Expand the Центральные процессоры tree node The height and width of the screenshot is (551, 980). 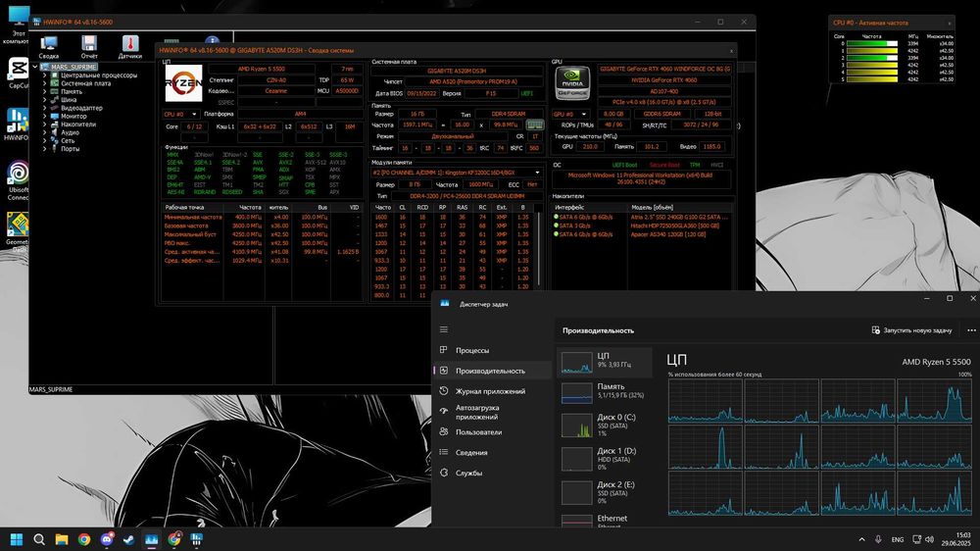coord(44,75)
